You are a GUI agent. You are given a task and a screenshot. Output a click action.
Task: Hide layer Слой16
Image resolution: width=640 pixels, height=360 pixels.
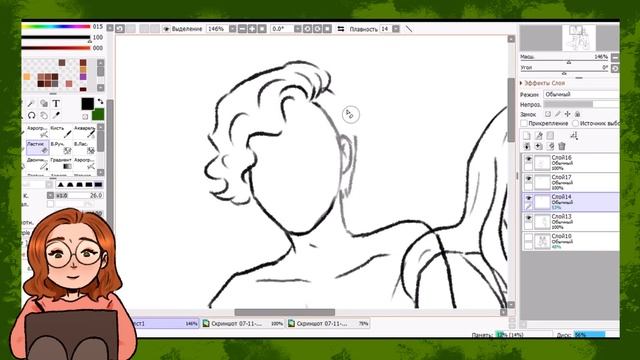pyautogui.click(x=529, y=158)
